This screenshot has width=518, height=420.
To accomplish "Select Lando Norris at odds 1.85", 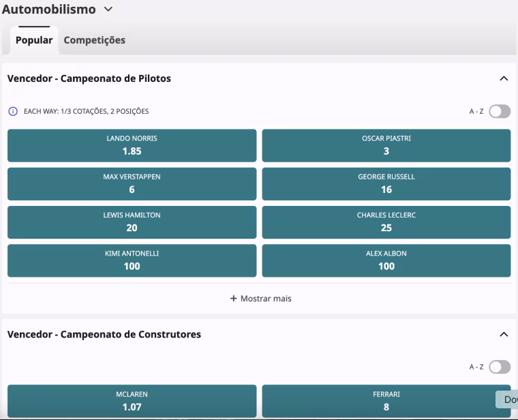I will click(132, 145).
